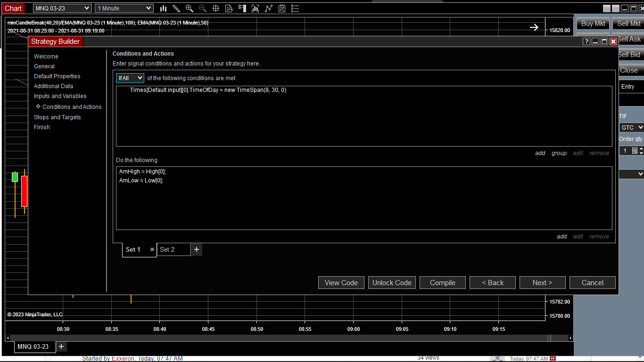Click the Order qty input field
Image resolution: width=644 pixels, height=362 pixels.
[x=625, y=151]
